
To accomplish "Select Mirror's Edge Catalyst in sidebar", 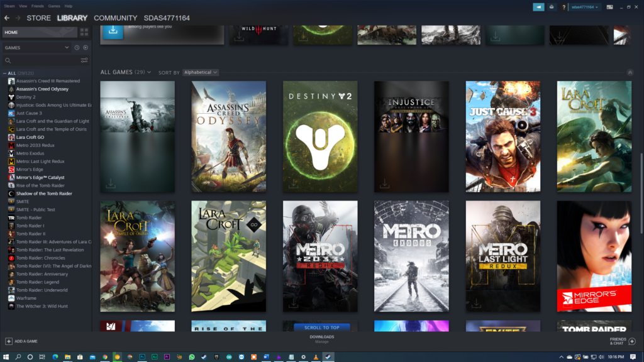I will coord(40,177).
